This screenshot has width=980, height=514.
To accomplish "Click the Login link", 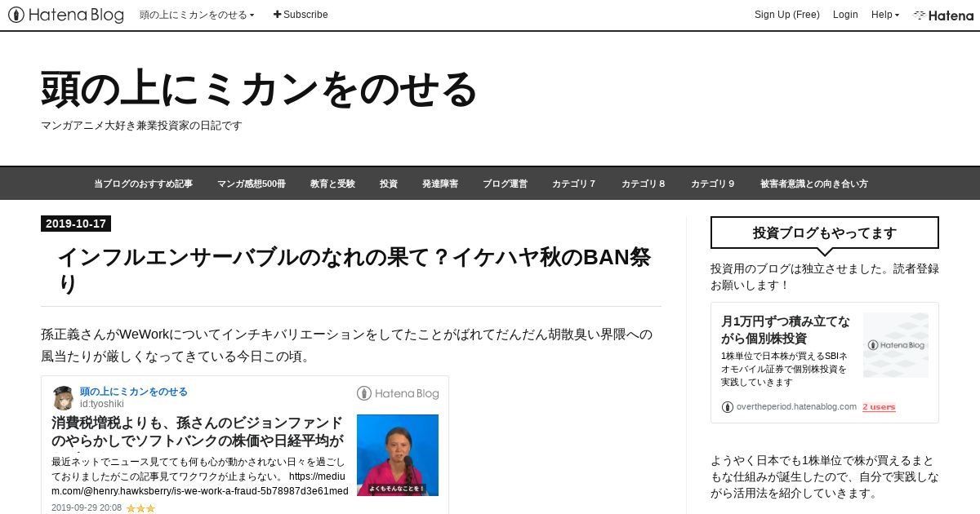I will pyautogui.click(x=845, y=15).
